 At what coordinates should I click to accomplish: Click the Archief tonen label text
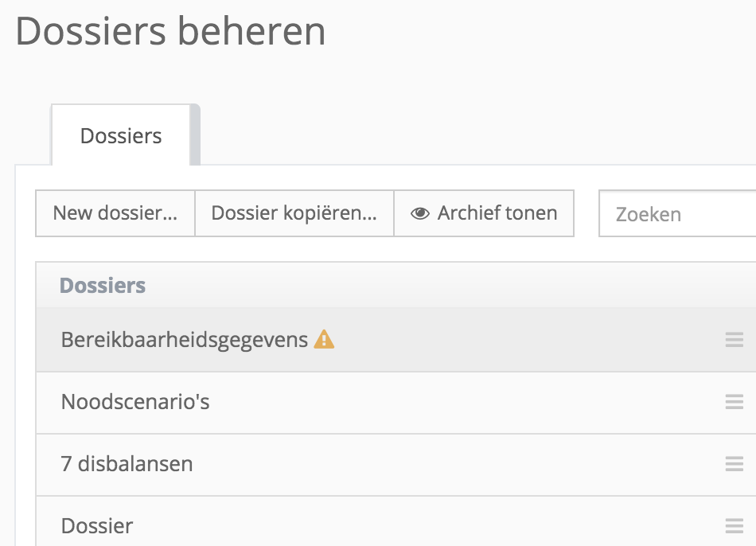tap(497, 213)
